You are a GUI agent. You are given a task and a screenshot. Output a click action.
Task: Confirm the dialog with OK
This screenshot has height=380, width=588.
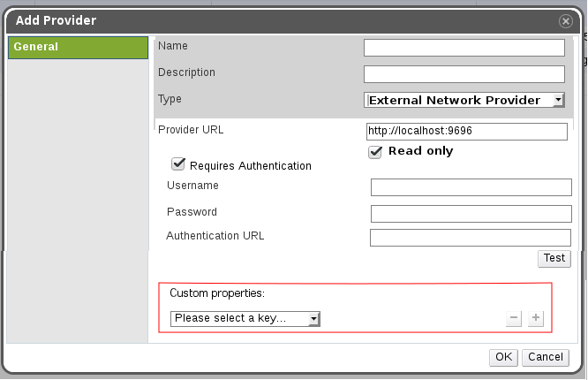click(x=503, y=357)
